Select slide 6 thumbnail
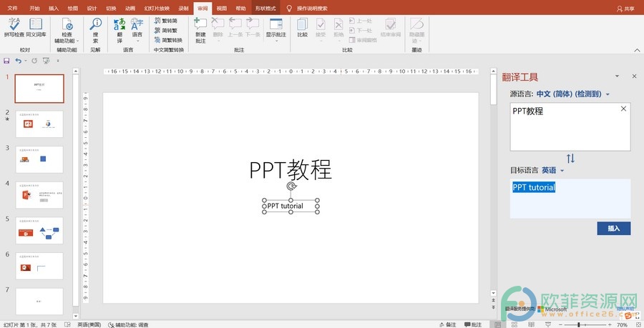 [x=39, y=266]
